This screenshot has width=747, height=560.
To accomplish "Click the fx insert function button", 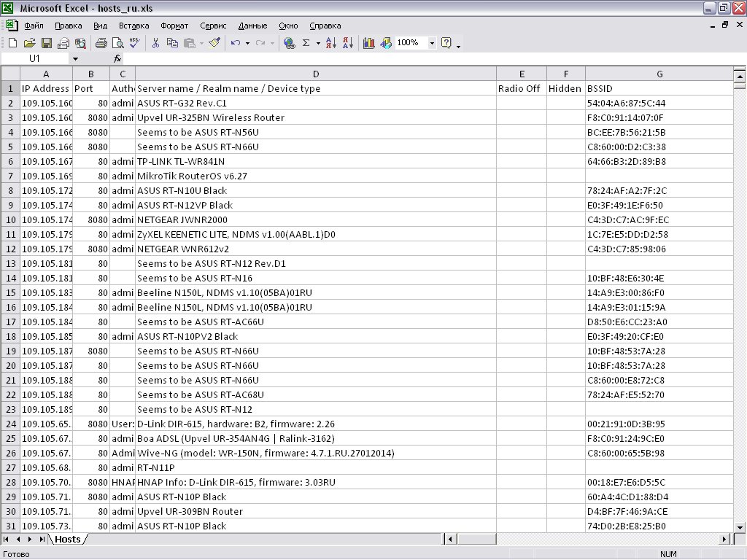I will coord(117,58).
